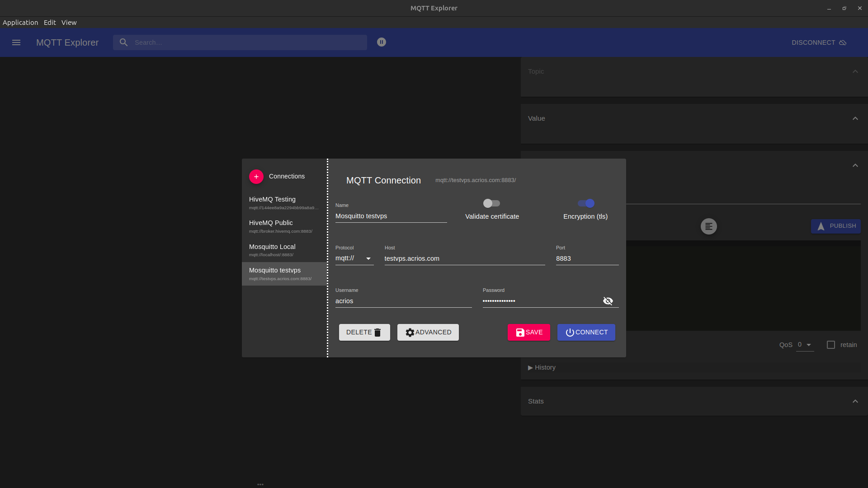Open the View menu
The height and width of the screenshot is (488, 868).
point(69,23)
